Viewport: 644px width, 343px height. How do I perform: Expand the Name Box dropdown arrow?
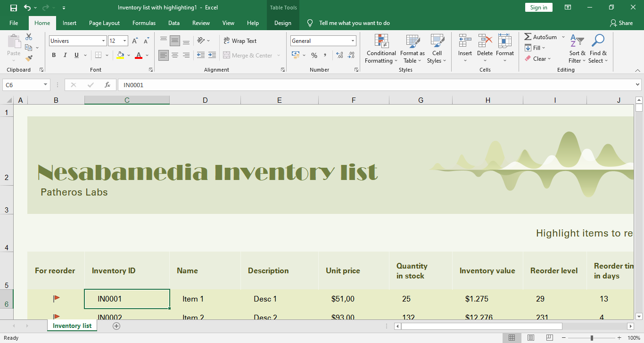coord(46,85)
